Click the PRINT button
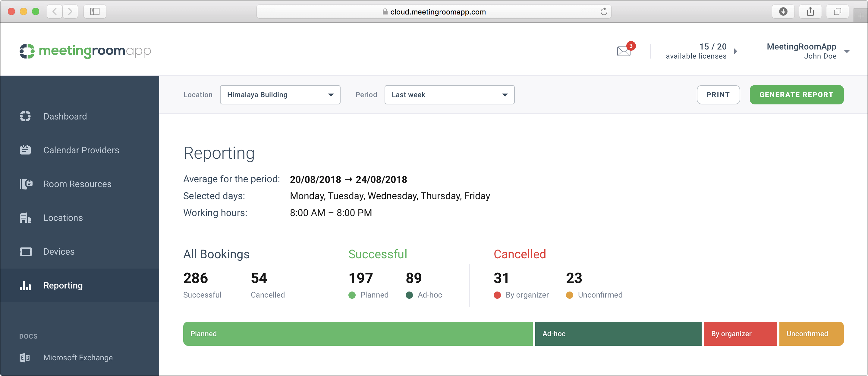 (718, 95)
